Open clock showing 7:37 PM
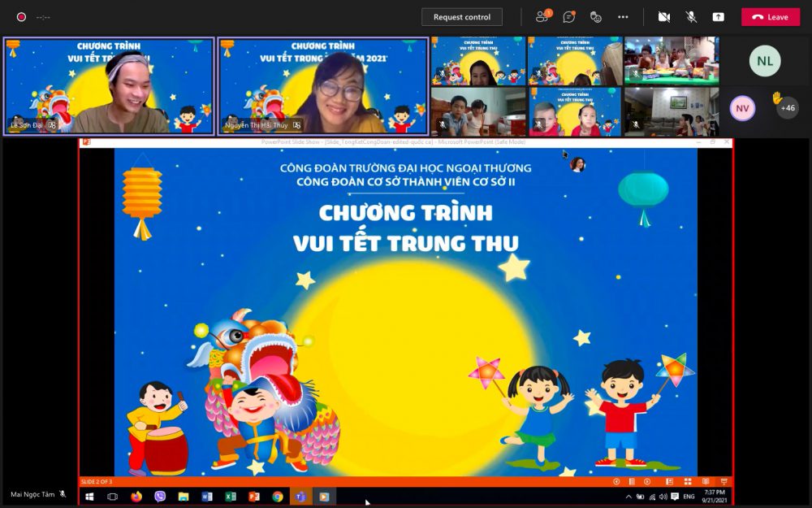 click(715, 496)
